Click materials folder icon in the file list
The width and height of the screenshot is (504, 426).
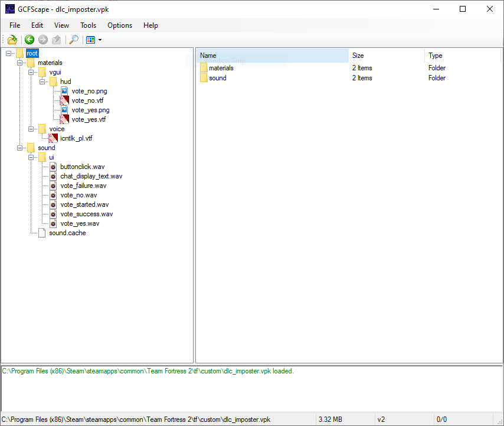click(x=204, y=68)
